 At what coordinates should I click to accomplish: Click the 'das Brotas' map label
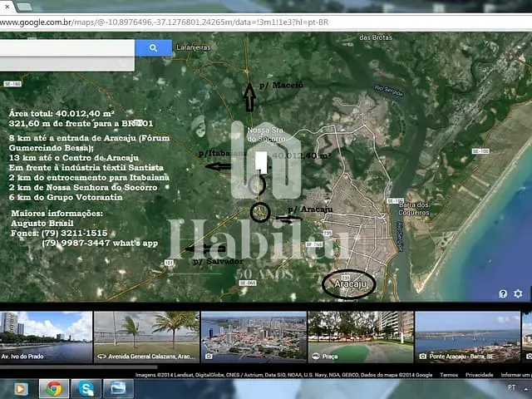[376, 37]
